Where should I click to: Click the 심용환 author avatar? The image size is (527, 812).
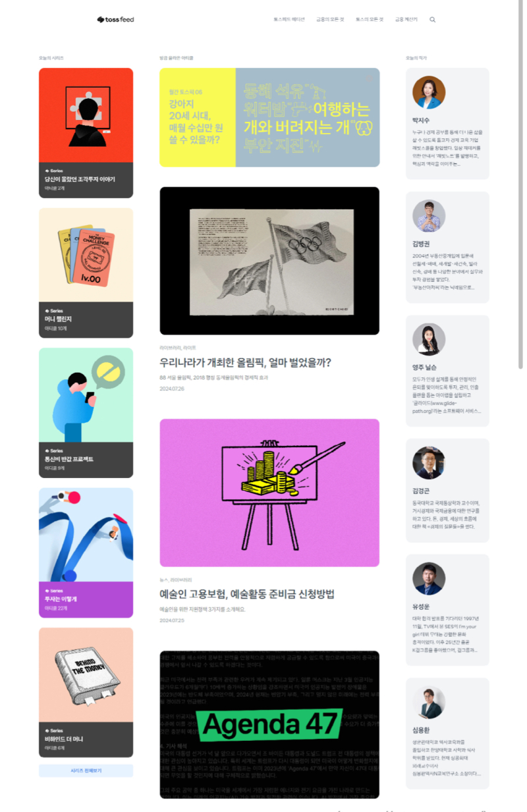(x=429, y=703)
